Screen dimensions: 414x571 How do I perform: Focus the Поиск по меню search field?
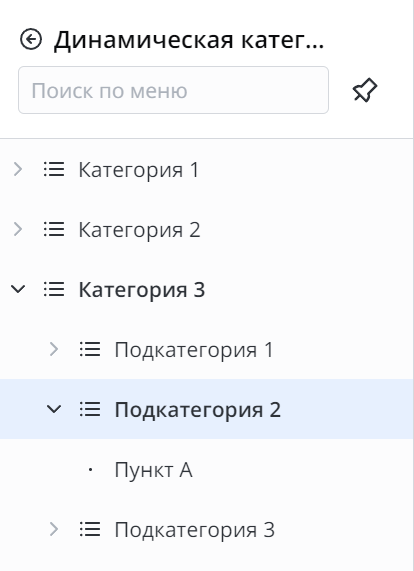[x=173, y=90]
